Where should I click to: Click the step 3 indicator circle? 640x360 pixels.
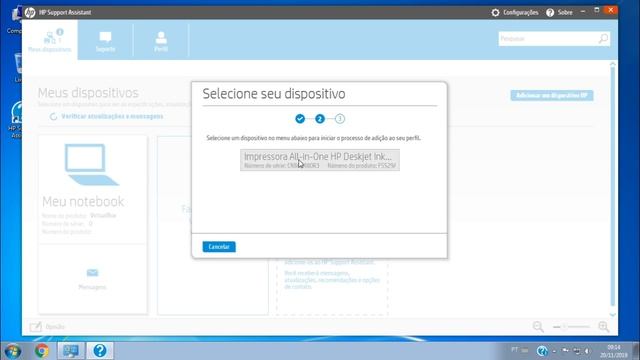tap(340, 119)
